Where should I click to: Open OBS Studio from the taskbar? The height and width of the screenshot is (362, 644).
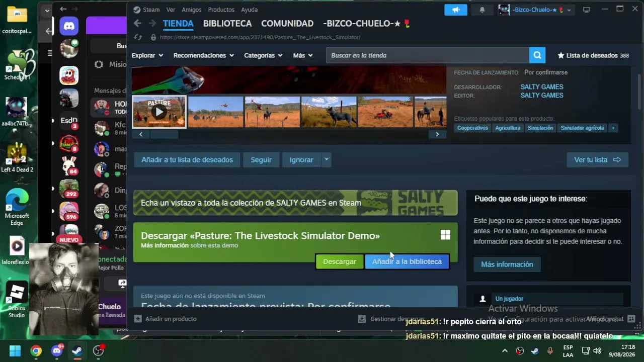(x=98, y=350)
